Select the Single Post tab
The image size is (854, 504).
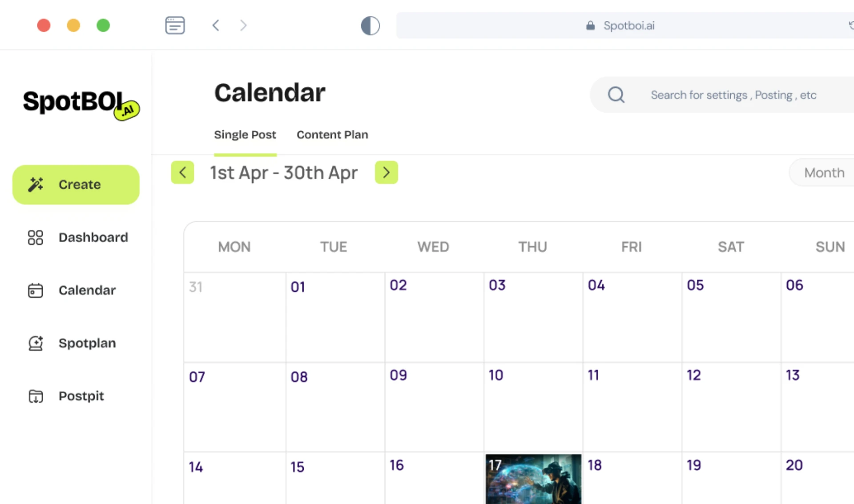point(245,135)
